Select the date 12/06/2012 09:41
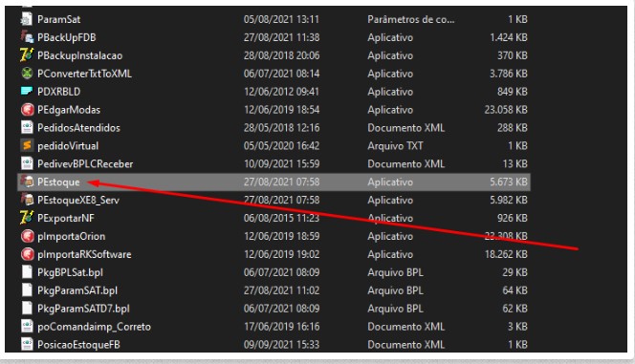Viewport: 635px width, 364px height. pyautogui.click(x=281, y=92)
